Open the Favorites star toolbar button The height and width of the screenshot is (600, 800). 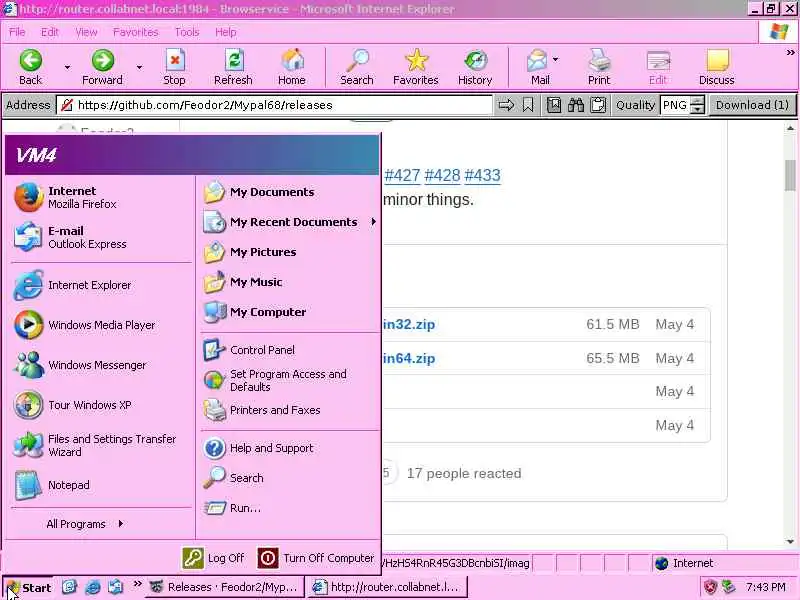point(416,67)
